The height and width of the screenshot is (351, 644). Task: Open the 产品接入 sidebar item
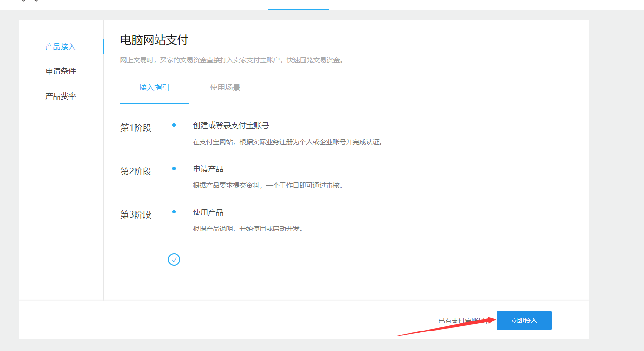(60, 47)
